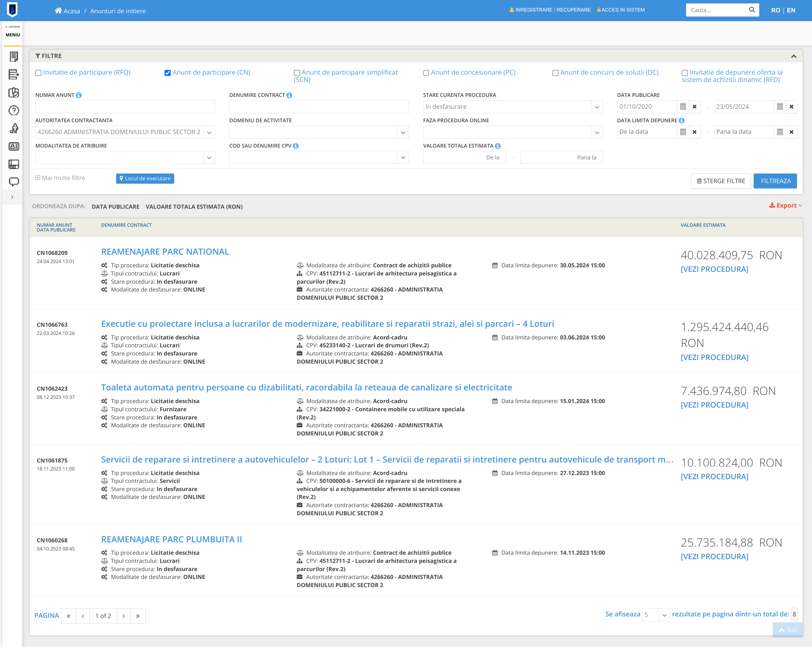Go to next results page arrow
Screen dimensions: 812x647
click(x=123, y=616)
